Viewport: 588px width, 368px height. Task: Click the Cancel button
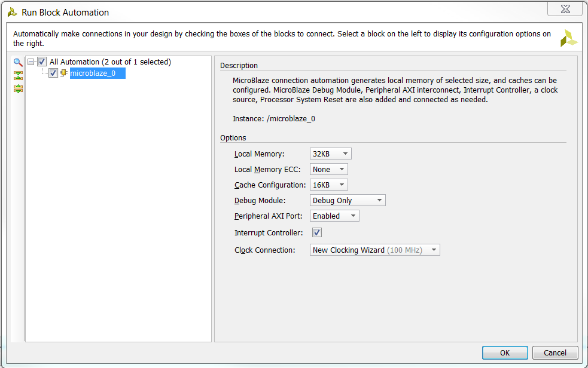point(555,352)
